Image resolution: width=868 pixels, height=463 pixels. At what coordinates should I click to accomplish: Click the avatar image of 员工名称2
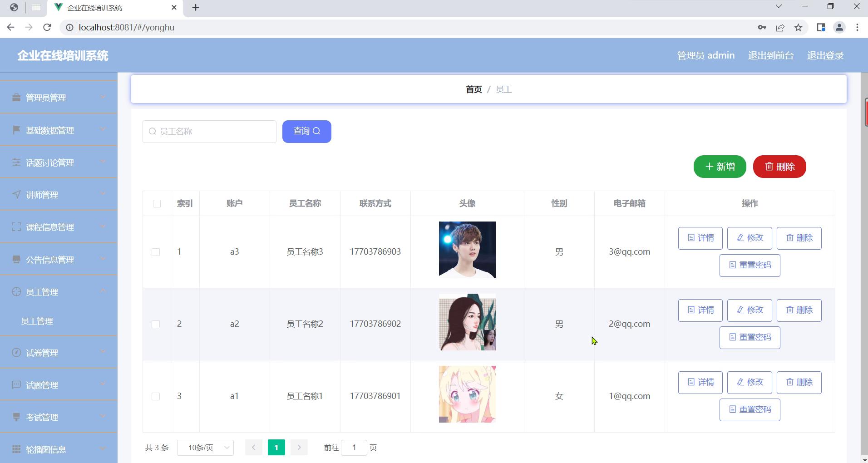coord(467,322)
